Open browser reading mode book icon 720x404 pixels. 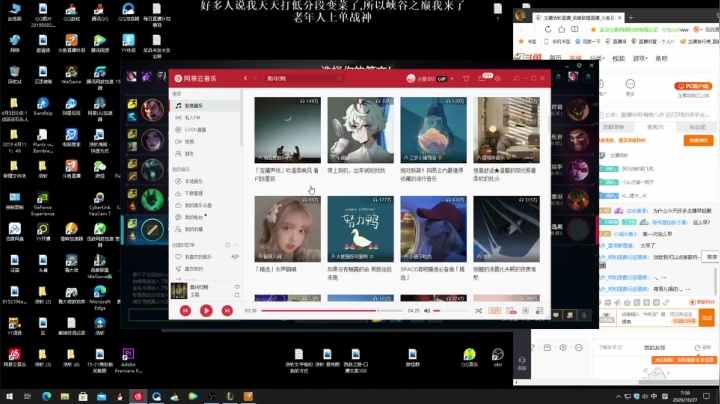click(x=574, y=29)
